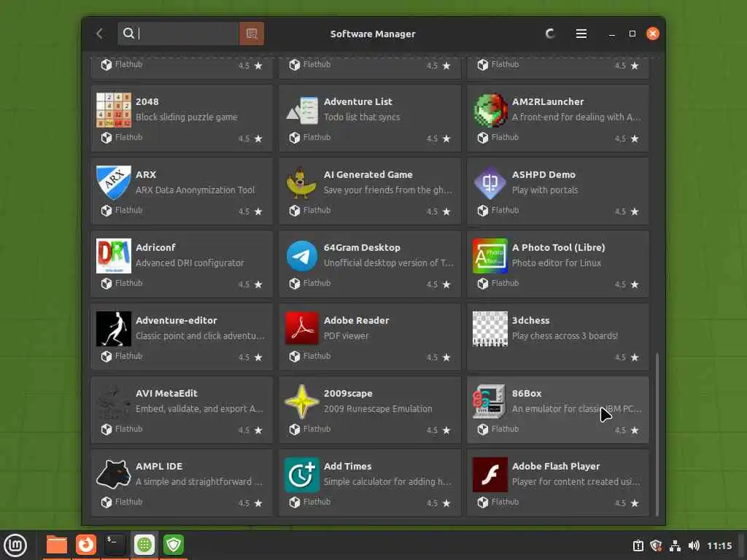
Task: Open the Adventure List app icon
Action: pos(301,110)
